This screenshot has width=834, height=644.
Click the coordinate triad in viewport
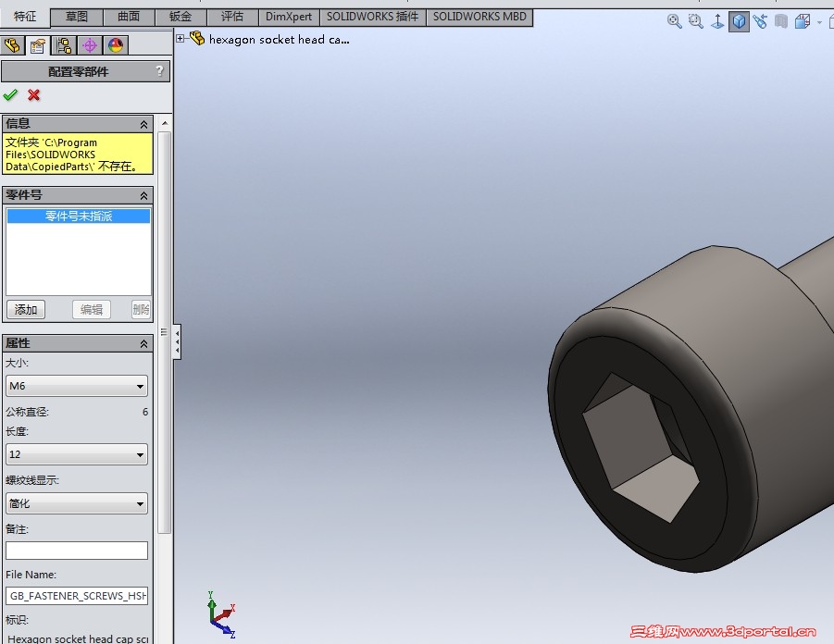pyautogui.click(x=220, y=614)
